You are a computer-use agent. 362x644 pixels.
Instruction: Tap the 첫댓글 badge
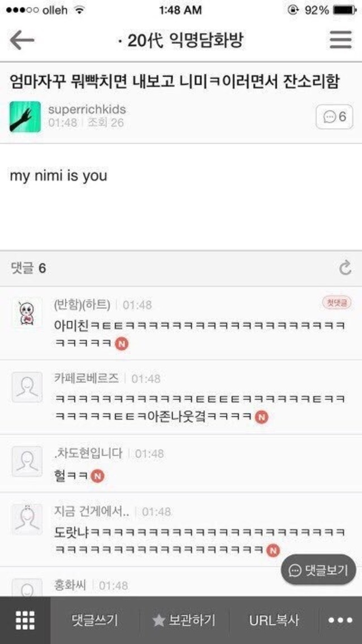pos(336,303)
